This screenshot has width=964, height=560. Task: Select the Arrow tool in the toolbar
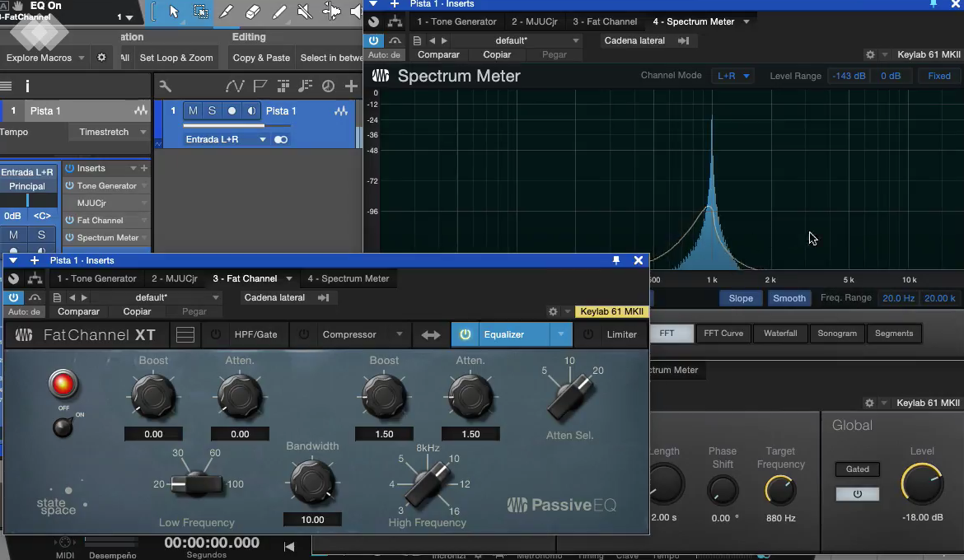click(174, 12)
